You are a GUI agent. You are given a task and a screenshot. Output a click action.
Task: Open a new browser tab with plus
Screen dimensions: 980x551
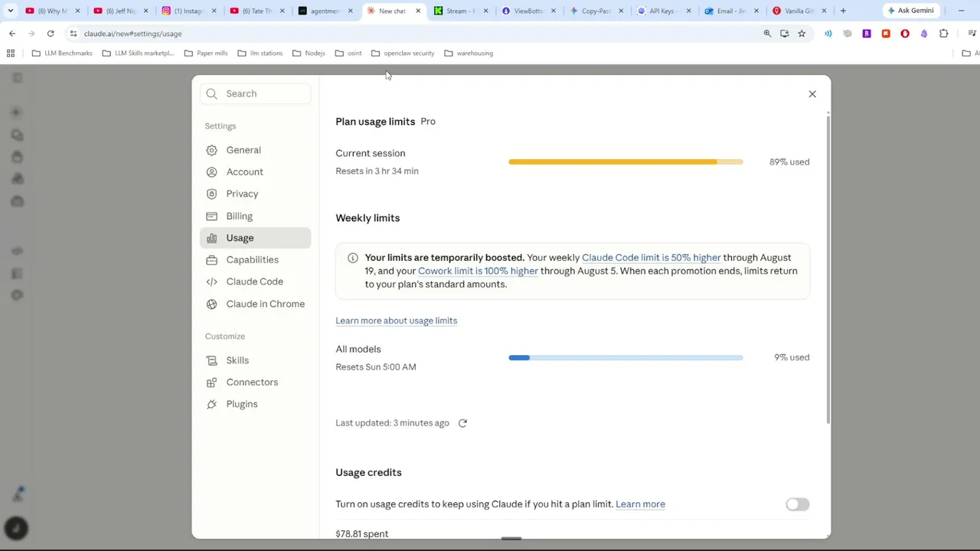[843, 11]
